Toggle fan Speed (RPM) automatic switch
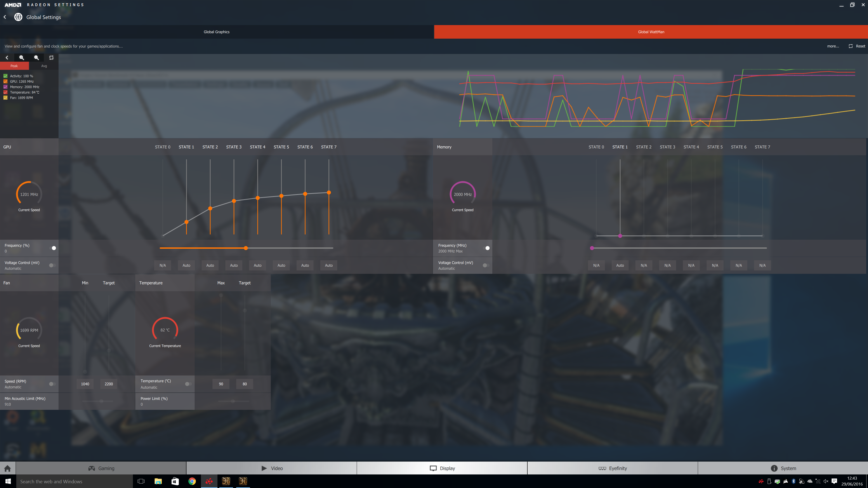This screenshot has height=488, width=868. pos(53,384)
